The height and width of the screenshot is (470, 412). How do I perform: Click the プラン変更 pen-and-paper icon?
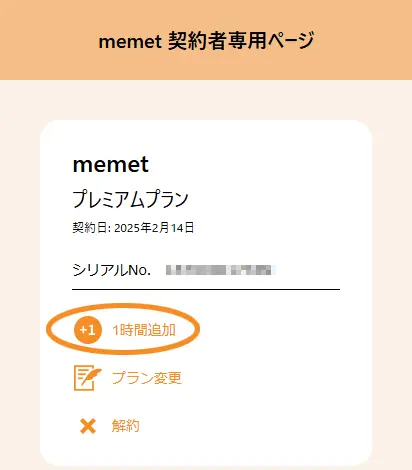point(87,378)
